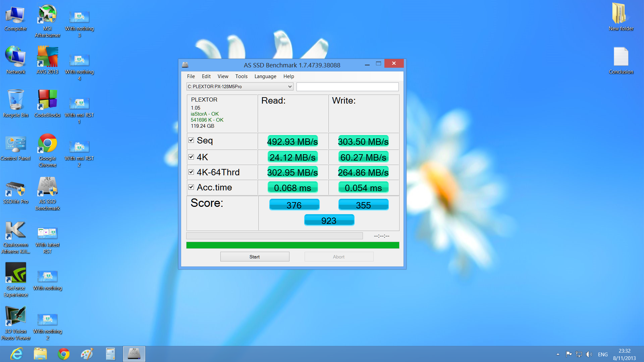
Task: Click the Start benchmark button
Action: [255, 257]
